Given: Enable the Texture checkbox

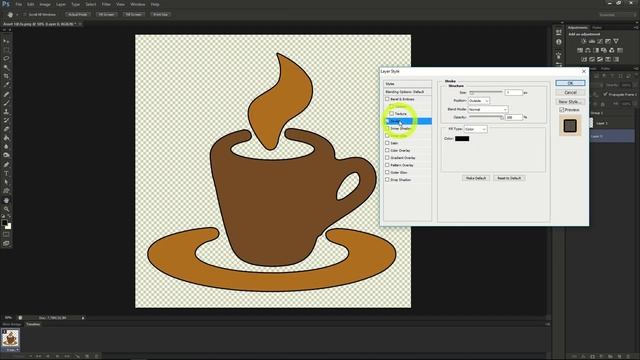Looking at the screenshot, I should click(x=391, y=113).
